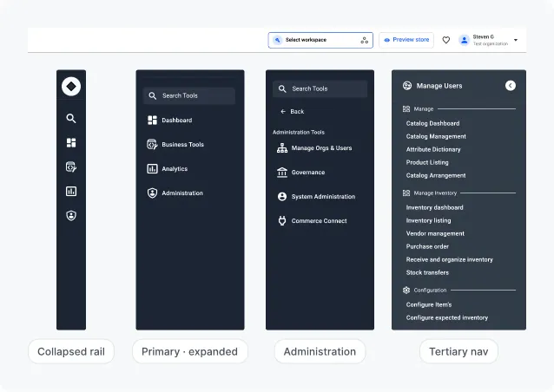The height and width of the screenshot is (392, 554).
Task: Click the search icon in collapsed rail
Action: point(71,119)
